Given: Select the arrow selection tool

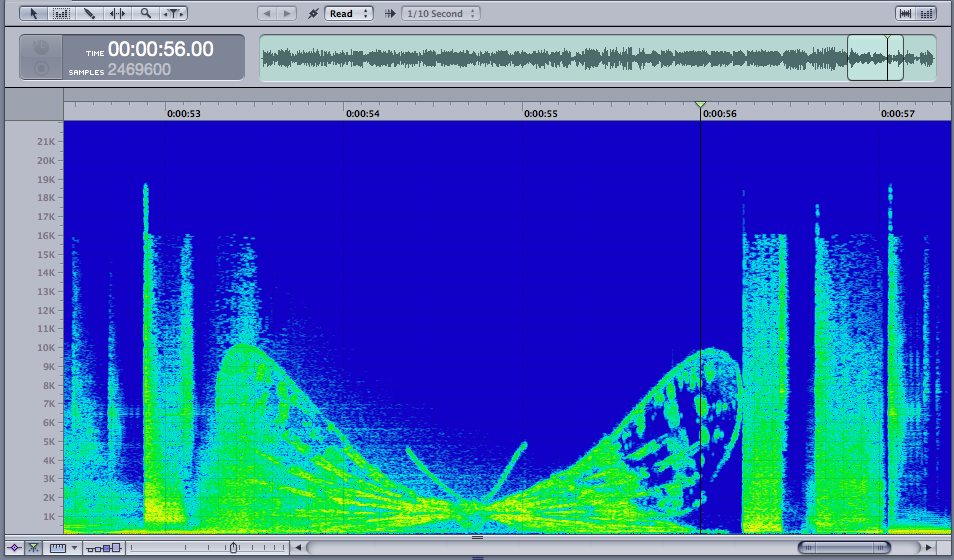Looking at the screenshot, I should (x=33, y=13).
